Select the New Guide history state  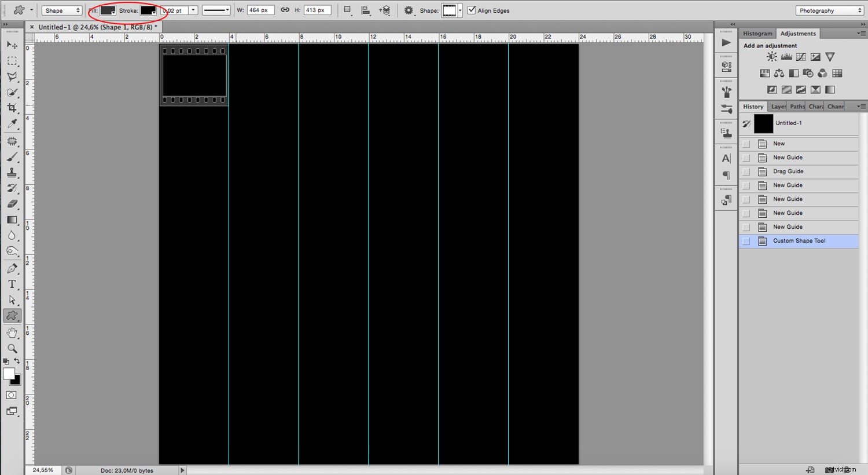(787, 157)
